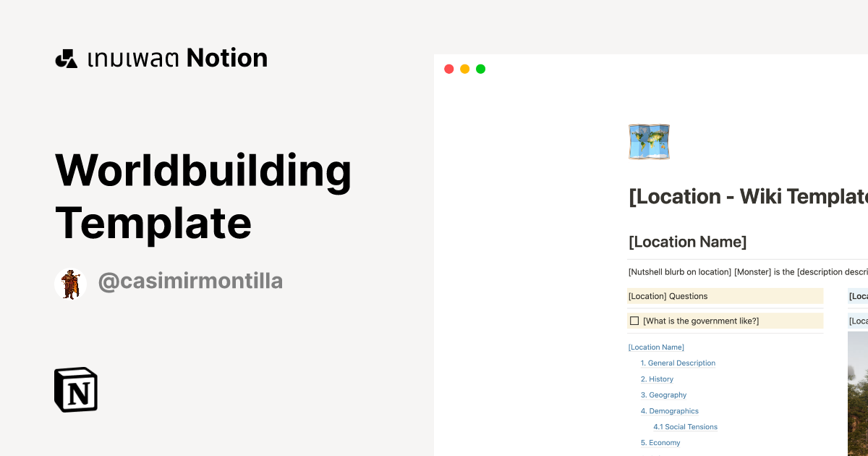Open the '2. History' link
Viewport: 868px width, 456px height.
pyautogui.click(x=657, y=379)
